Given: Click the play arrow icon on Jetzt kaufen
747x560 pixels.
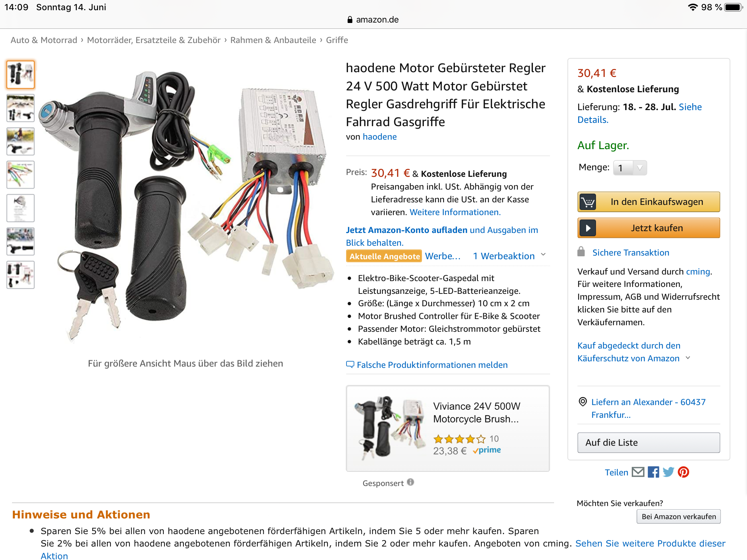Looking at the screenshot, I should coord(588,228).
